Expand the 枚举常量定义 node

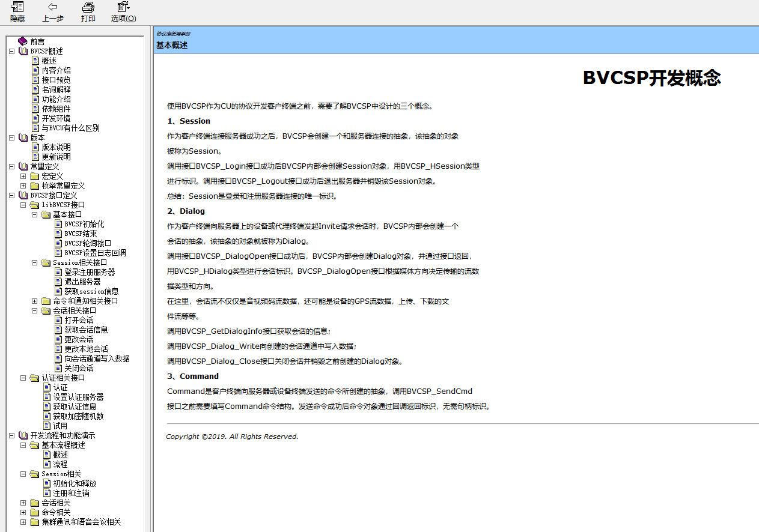23,186
